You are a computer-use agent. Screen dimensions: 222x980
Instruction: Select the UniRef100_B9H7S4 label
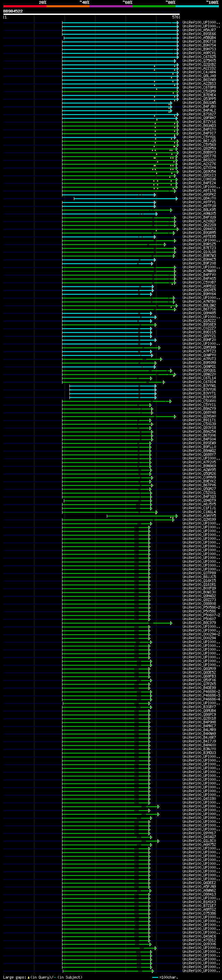(199, 45)
